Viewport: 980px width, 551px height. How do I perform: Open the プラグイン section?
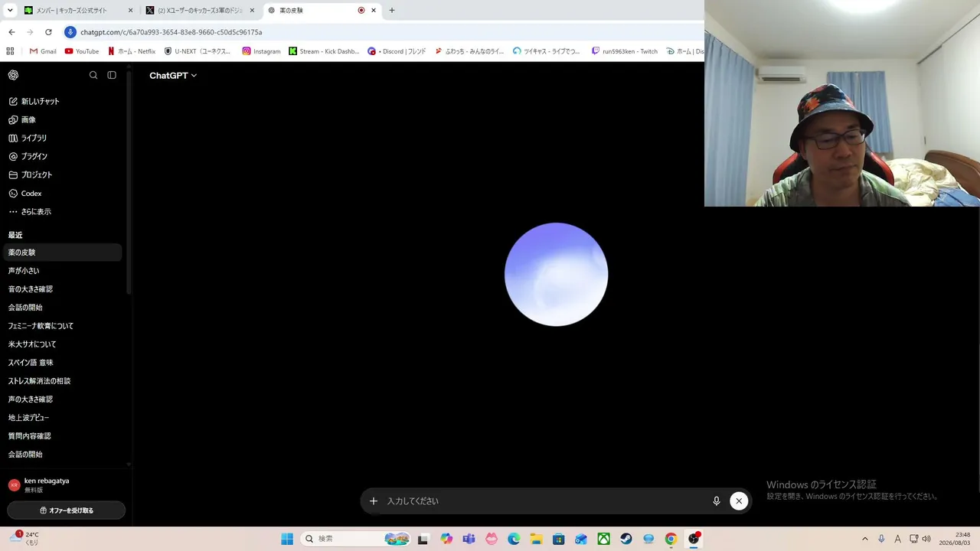pyautogui.click(x=63, y=156)
